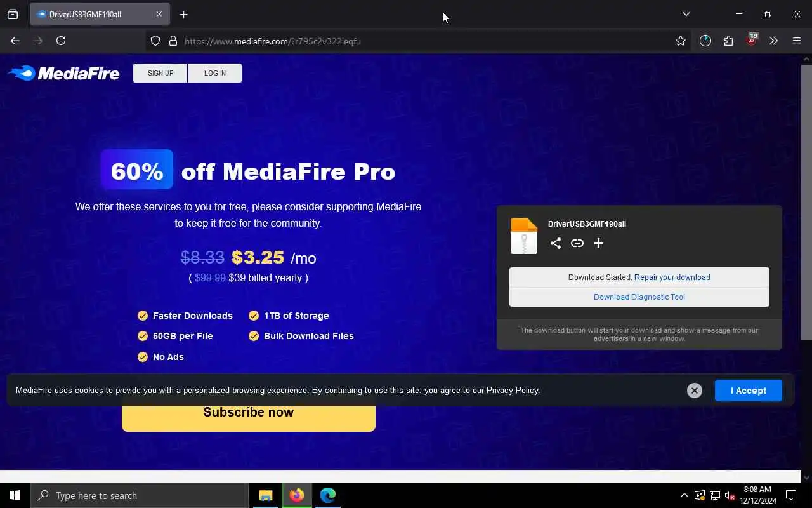Image resolution: width=812 pixels, height=508 pixels.
Task: Open a new tab with plus
Action: point(183,14)
